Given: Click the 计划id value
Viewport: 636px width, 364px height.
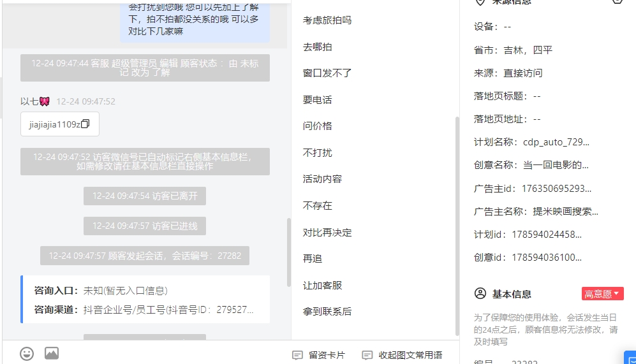Looking at the screenshot, I should point(547,235).
